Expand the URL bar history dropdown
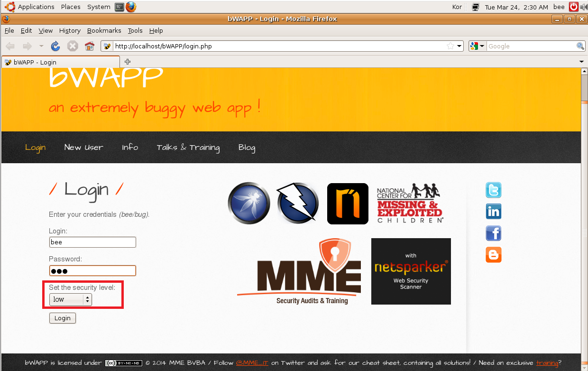 point(459,46)
